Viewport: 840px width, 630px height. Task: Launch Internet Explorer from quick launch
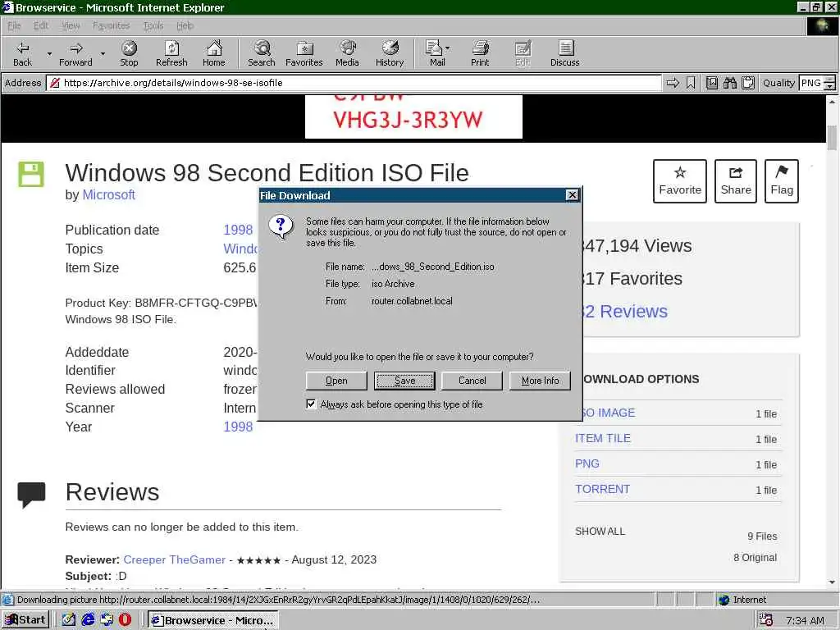point(88,620)
